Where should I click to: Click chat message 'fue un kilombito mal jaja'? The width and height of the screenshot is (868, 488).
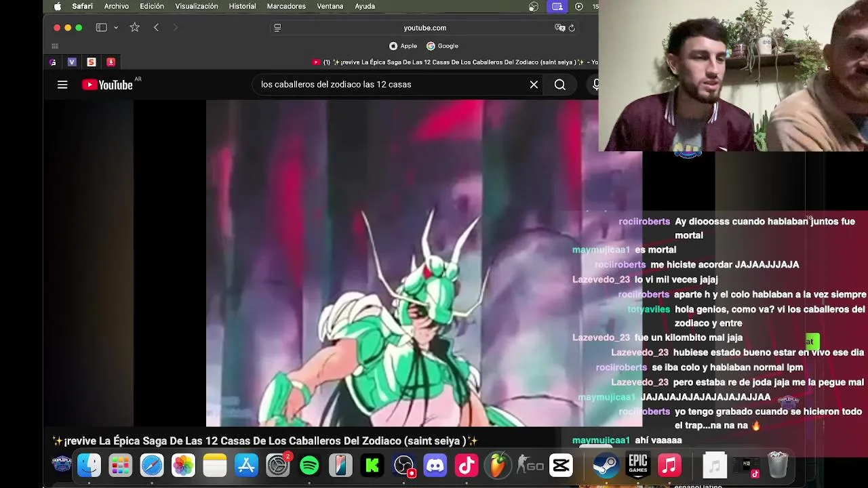coord(688,338)
